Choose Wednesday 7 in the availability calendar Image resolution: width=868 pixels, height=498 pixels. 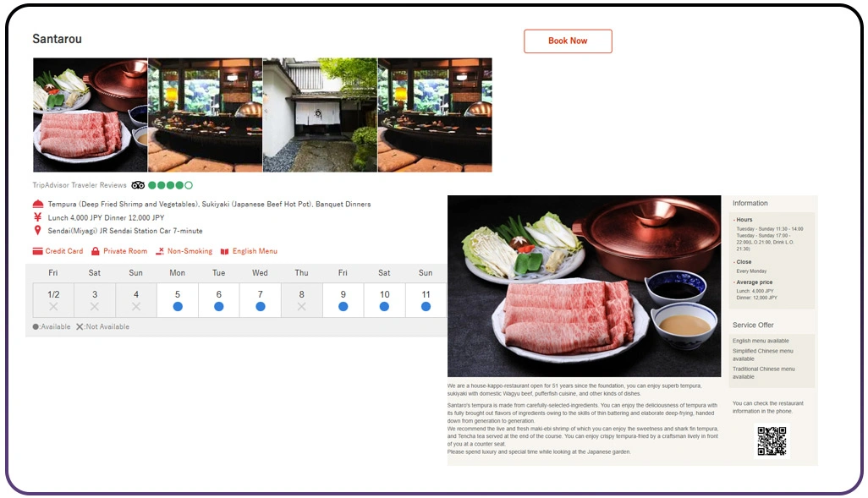(x=261, y=300)
